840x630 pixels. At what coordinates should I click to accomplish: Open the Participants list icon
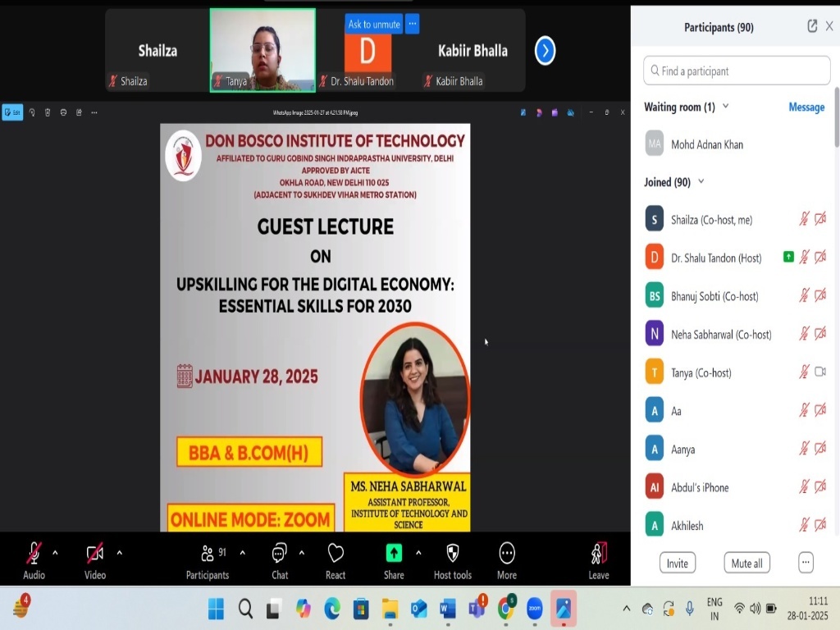click(208, 554)
